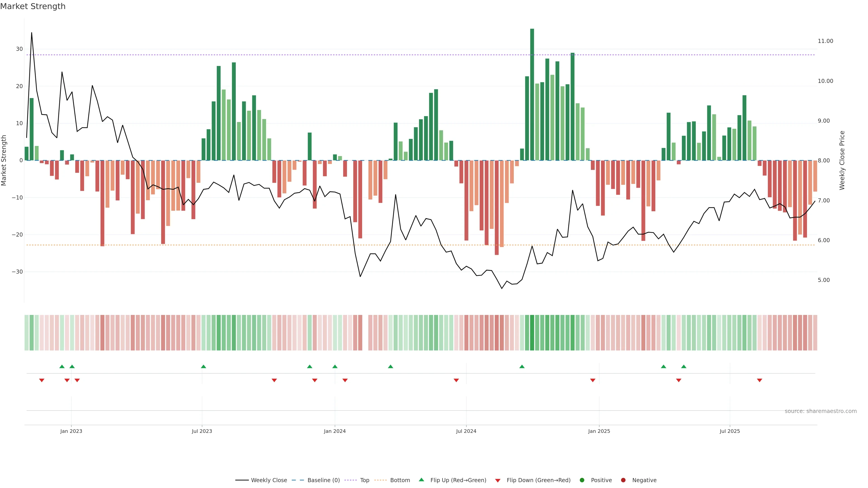Click Negative red circle legend icon
This screenshot has width=868, height=488.
coord(623,480)
